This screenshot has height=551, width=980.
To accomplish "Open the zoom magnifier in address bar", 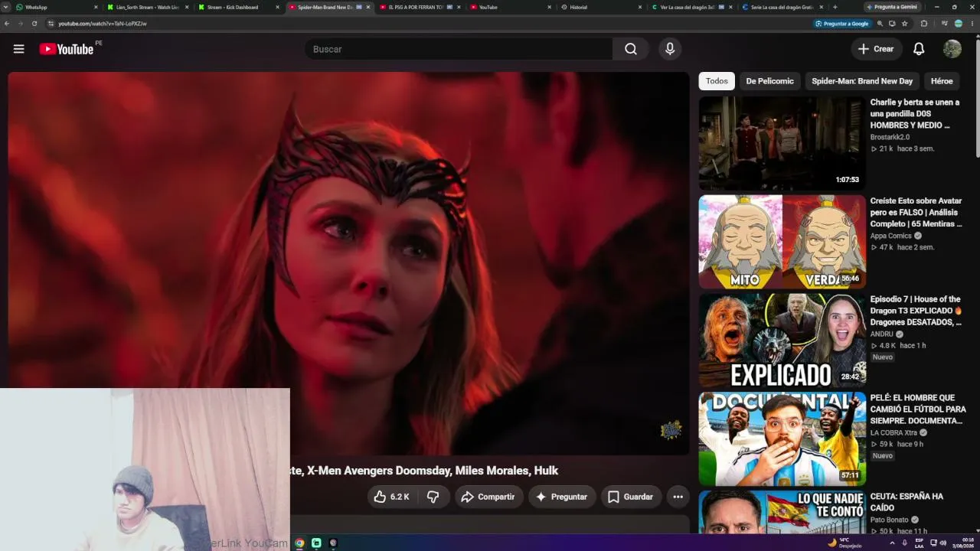I will 880,24.
